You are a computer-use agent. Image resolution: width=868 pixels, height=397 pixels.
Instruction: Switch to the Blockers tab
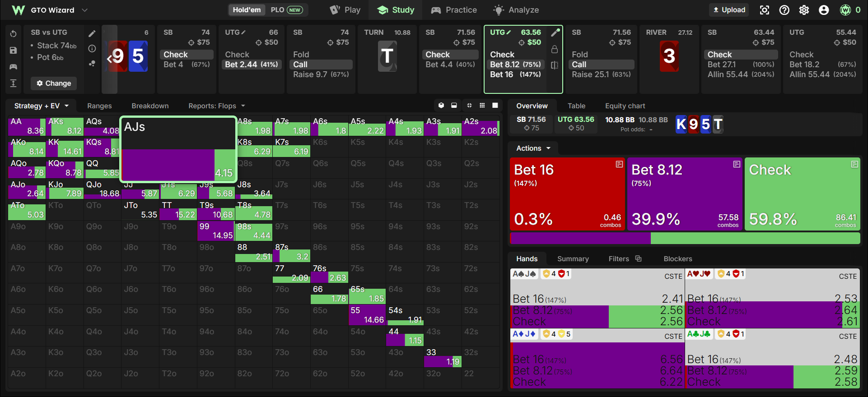[x=677, y=259]
